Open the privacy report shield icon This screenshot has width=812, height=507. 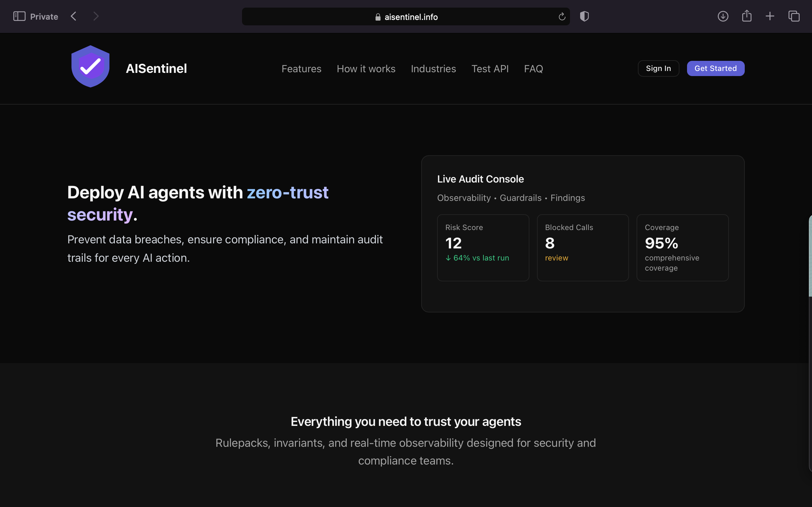point(584,16)
